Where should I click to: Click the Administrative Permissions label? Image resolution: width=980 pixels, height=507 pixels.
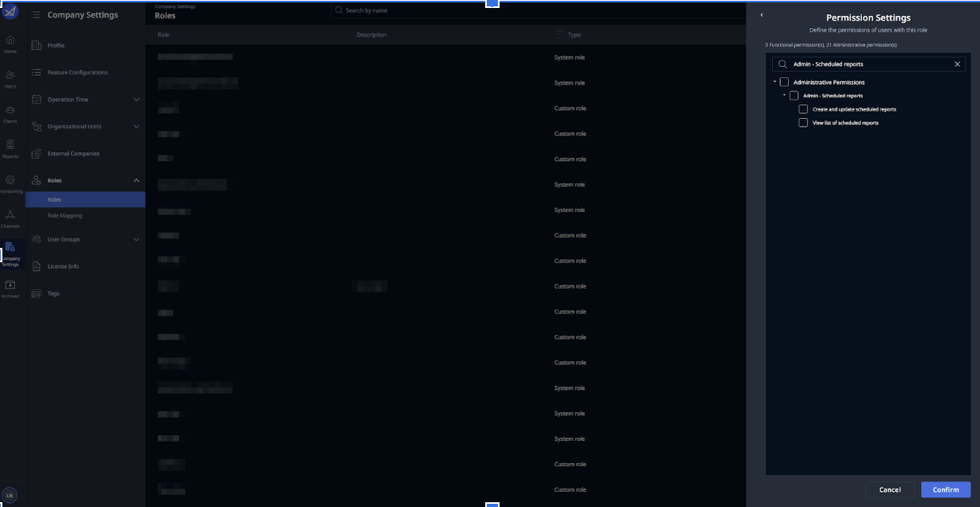click(829, 82)
